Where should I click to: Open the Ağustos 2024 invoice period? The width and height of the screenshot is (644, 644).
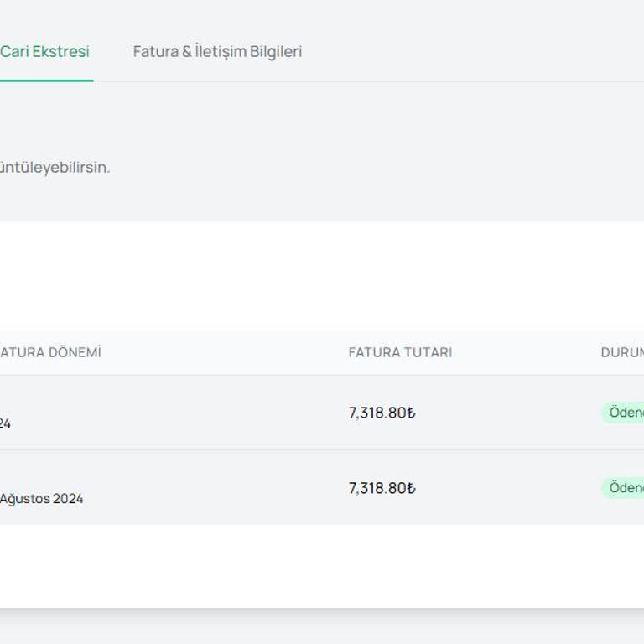[x=42, y=499]
